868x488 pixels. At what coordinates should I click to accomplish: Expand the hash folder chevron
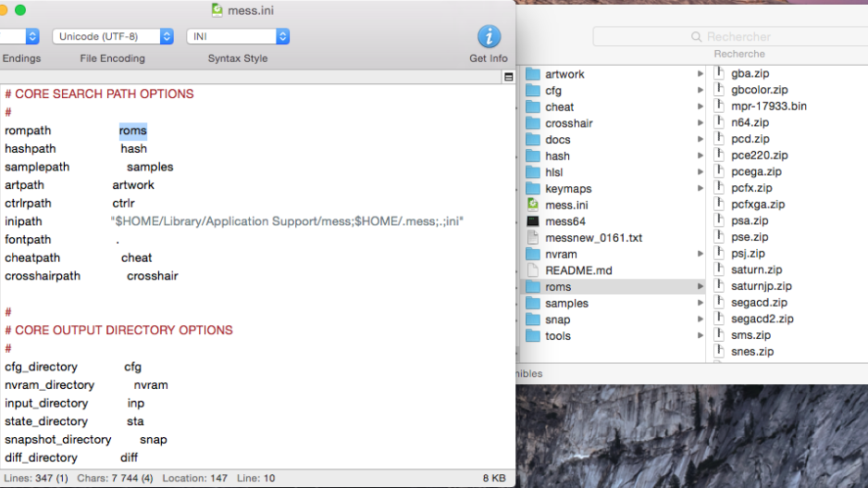(701, 156)
